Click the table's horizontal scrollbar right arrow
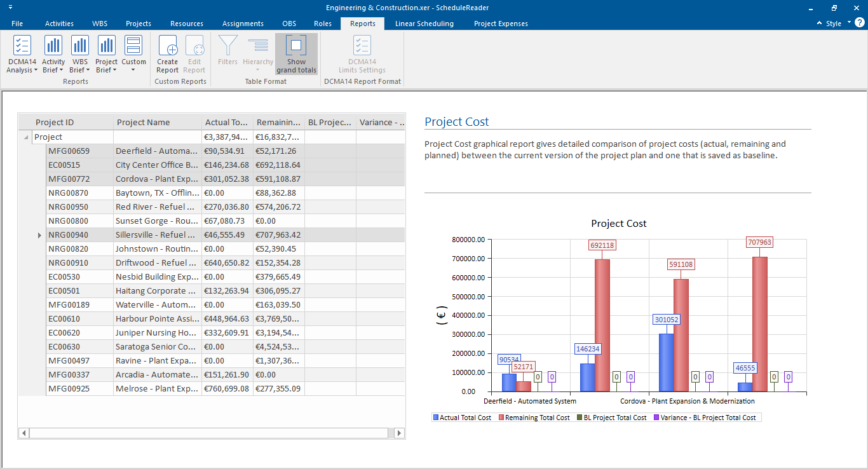 (399, 433)
